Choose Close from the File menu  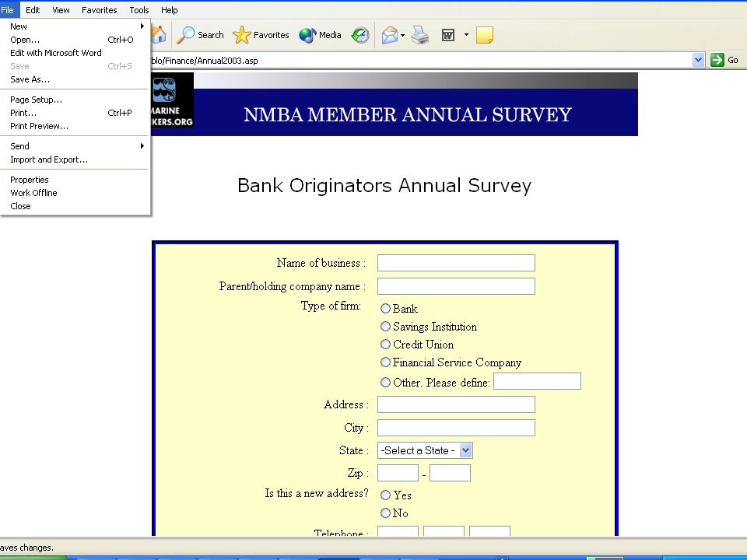pos(76,206)
